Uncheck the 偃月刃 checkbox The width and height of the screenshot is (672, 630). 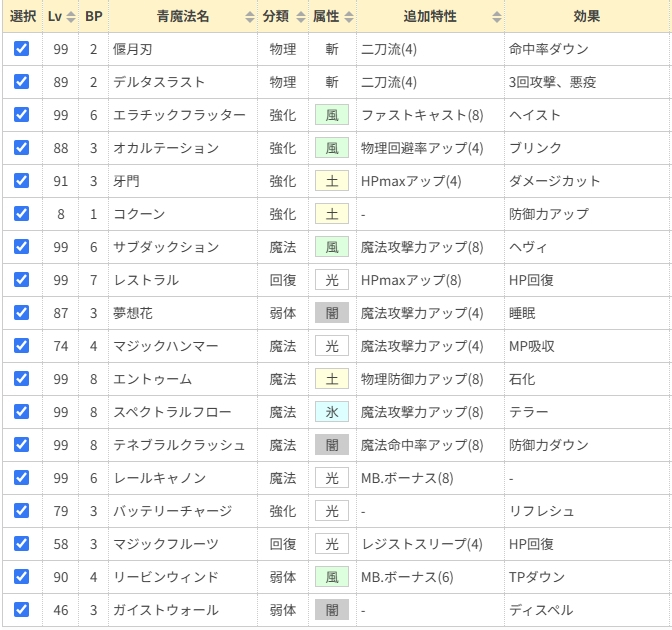22,48
